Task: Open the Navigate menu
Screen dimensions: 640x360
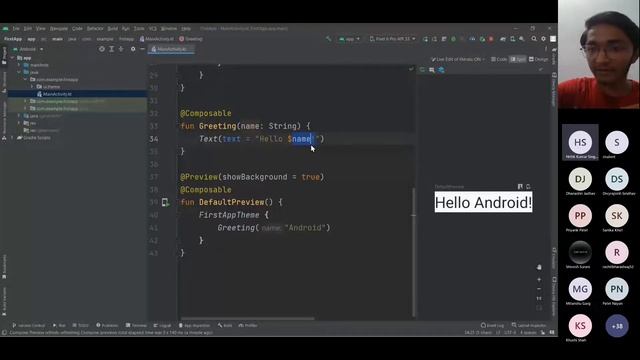Action: [59, 29]
